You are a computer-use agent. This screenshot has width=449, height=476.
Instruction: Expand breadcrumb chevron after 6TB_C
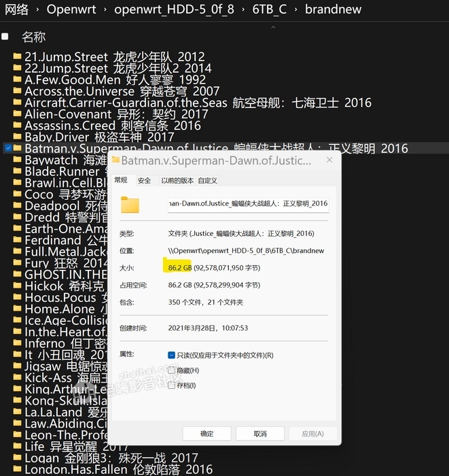[295, 10]
